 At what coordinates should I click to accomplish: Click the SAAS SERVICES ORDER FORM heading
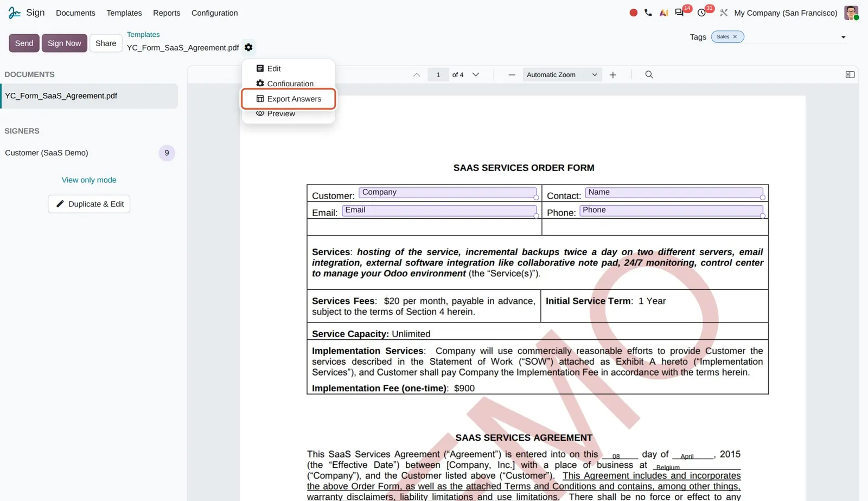click(x=524, y=168)
